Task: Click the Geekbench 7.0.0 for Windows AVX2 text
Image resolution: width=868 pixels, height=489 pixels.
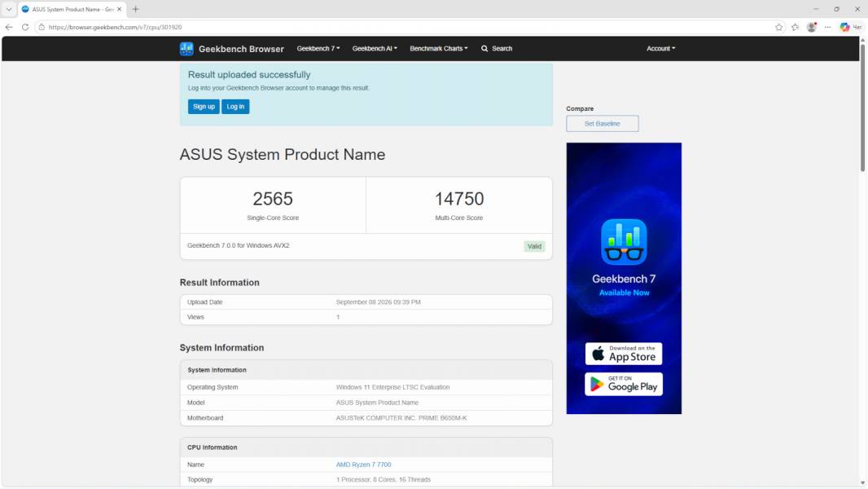Action: (x=238, y=245)
